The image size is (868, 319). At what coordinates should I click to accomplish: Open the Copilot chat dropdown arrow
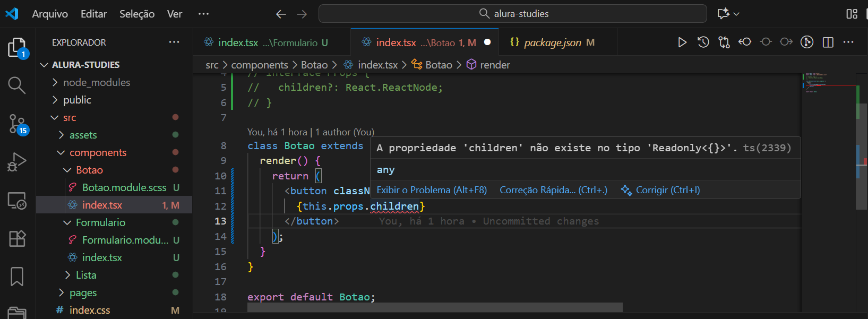tap(737, 14)
